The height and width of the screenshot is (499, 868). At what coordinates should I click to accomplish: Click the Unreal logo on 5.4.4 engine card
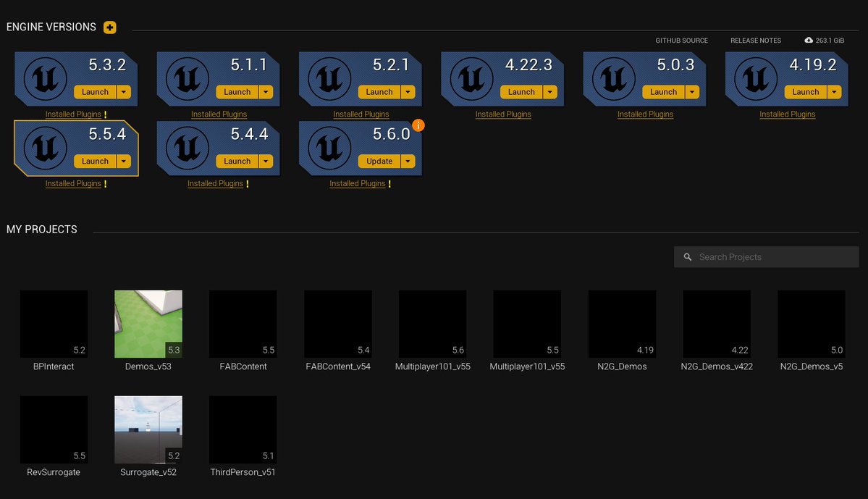pos(187,148)
